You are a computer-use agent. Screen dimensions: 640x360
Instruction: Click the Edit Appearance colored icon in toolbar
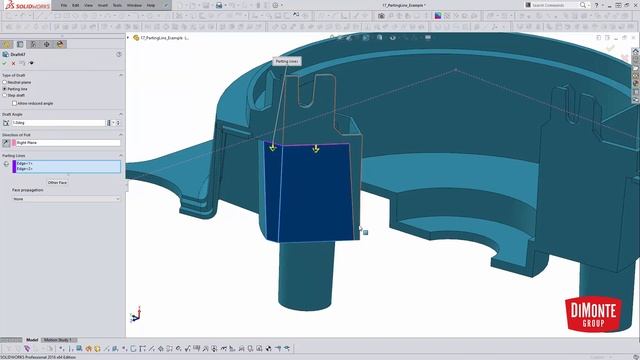click(438, 16)
